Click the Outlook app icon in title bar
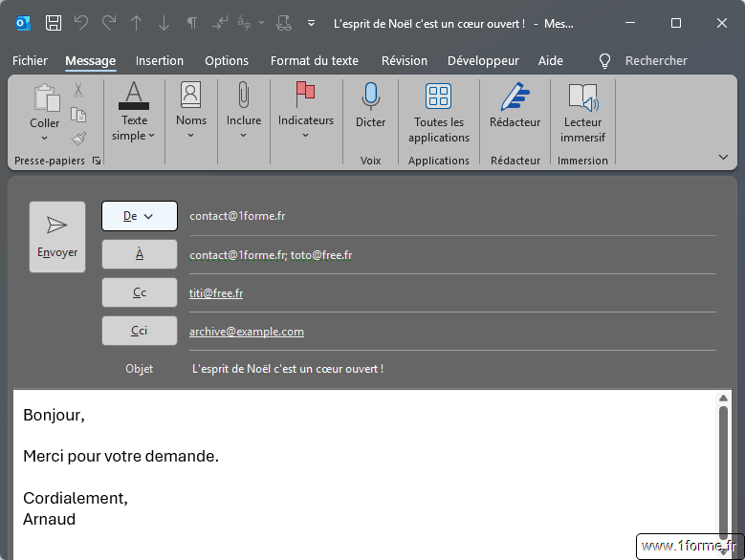The width and height of the screenshot is (745, 560). 23,23
